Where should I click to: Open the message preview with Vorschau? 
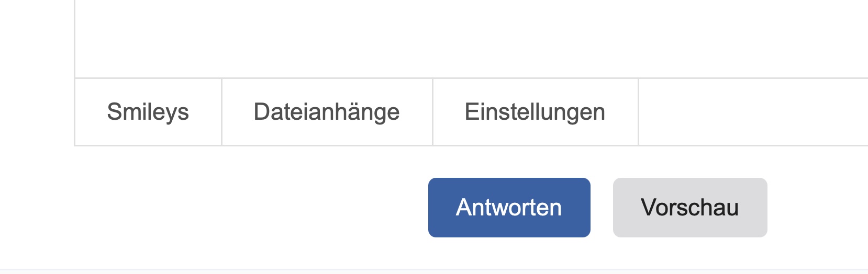(689, 208)
